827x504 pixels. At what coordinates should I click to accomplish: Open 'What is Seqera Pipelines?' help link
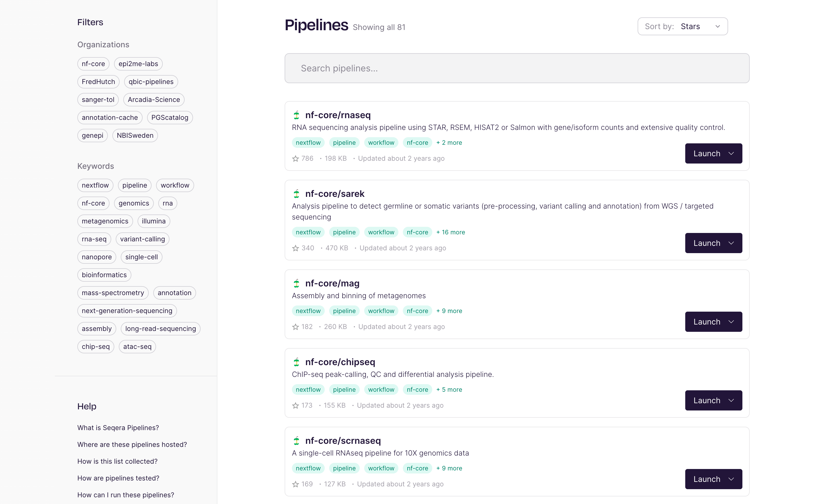[x=118, y=428]
